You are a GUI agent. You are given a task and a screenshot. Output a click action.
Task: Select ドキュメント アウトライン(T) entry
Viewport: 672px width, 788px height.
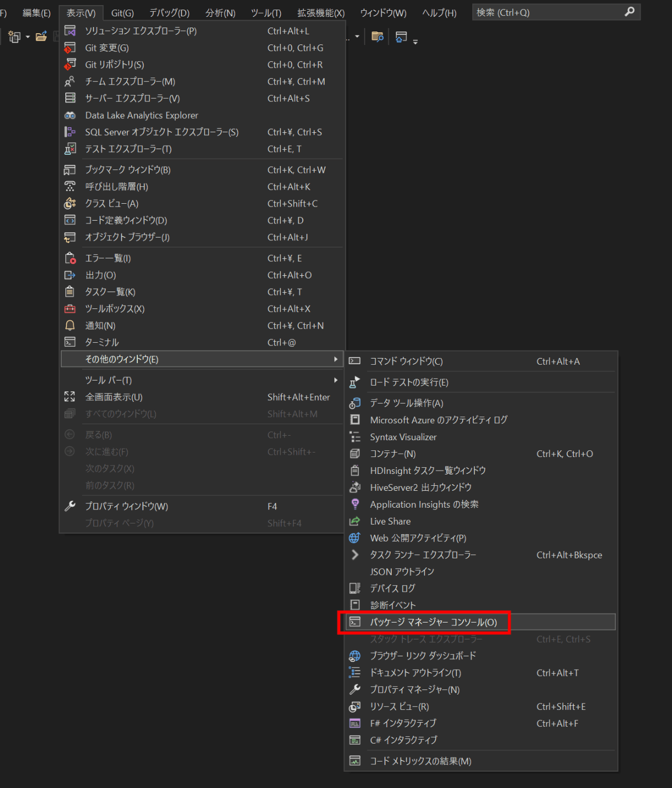click(x=481, y=673)
